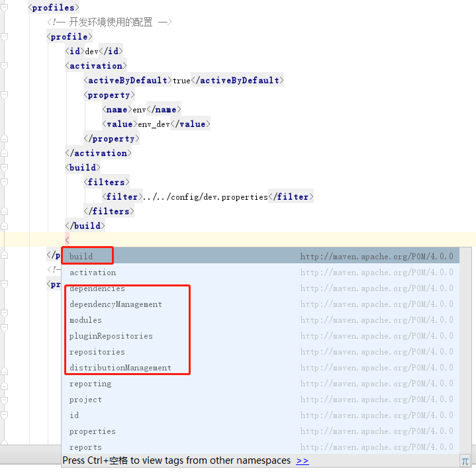Collapse the activation opening tag fold marker
This screenshot has height=473, width=476.
click(x=4, y=66)
